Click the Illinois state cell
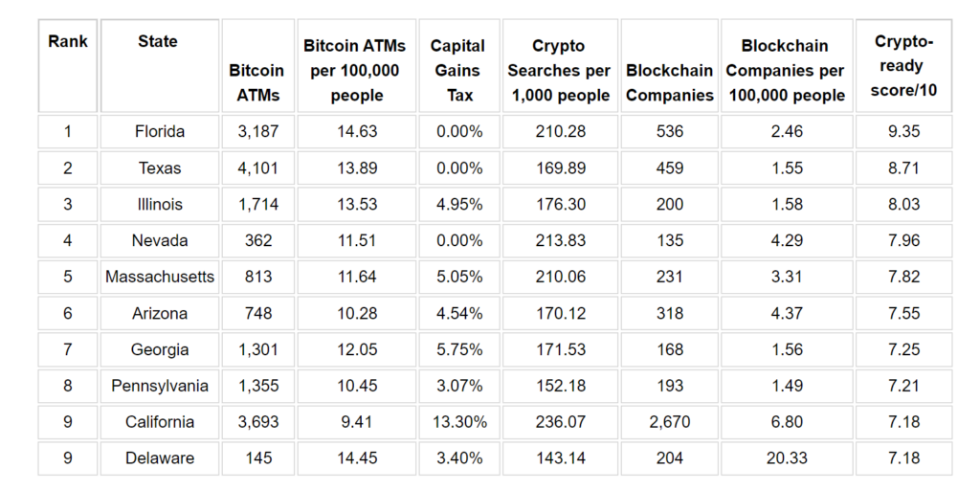This screenshot has height=491, width=980. tap(160, 204)
